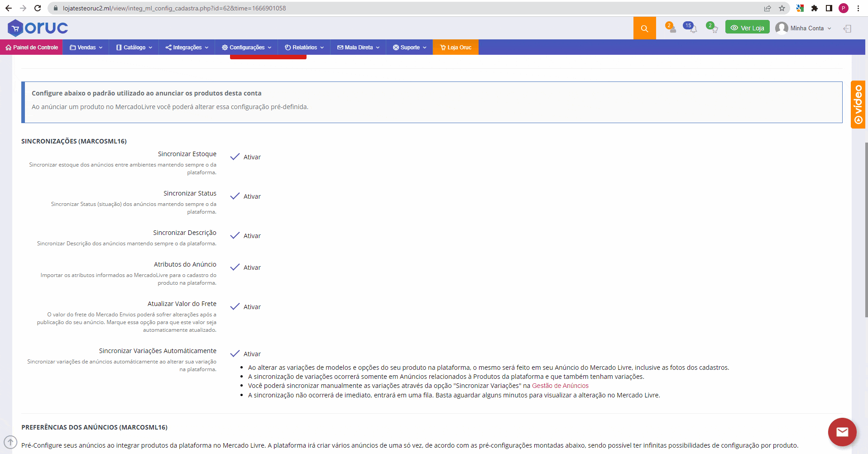Open the Minha Conta dropdown arrow

(x=830, y=29)
